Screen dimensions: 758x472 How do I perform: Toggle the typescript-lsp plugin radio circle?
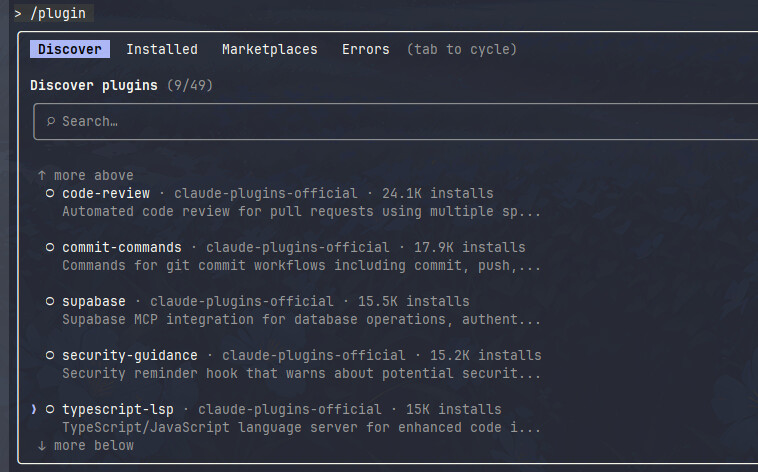50,409
